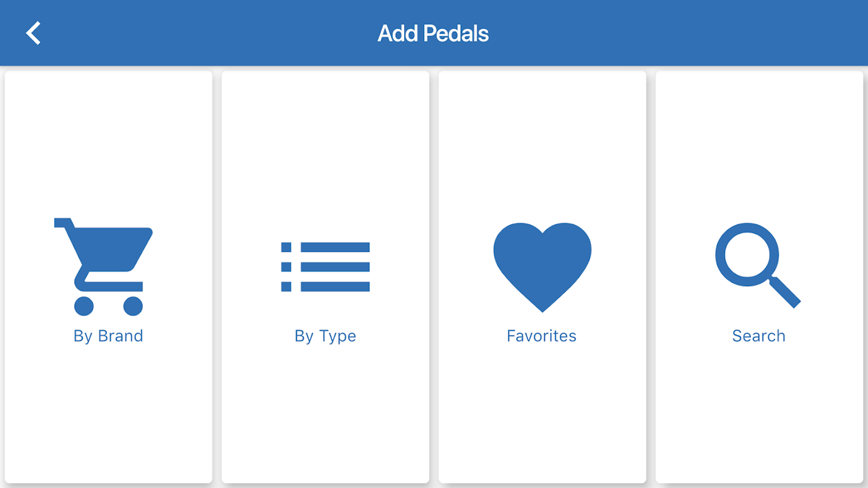868x488 pixels.
Task: Click the shopping cart icon
Action: tap(104, 265)
